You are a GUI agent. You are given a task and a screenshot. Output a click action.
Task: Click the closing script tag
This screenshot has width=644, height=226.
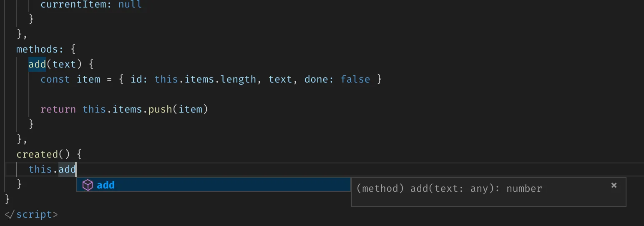tap(31, 214)
